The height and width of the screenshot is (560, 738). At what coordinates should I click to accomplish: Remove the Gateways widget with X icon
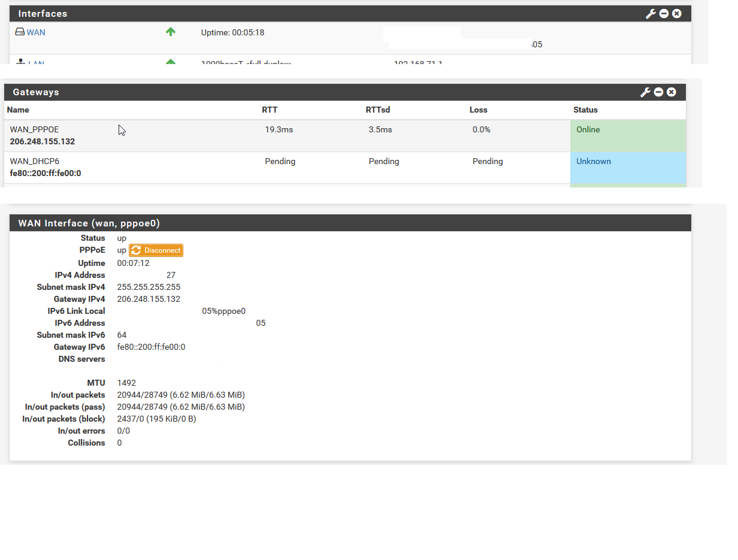coord(672,92)
